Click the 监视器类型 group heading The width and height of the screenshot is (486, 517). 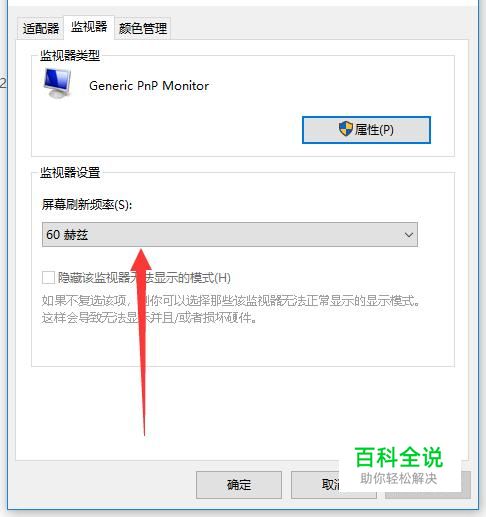[x=70, y=55]
